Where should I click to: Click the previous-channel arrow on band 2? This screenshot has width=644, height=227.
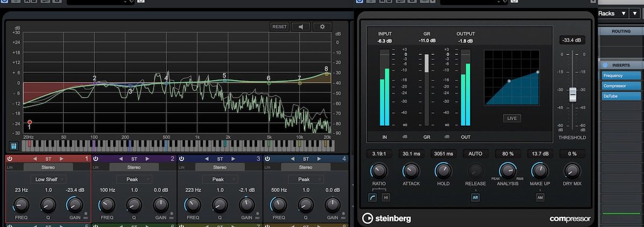121,159
